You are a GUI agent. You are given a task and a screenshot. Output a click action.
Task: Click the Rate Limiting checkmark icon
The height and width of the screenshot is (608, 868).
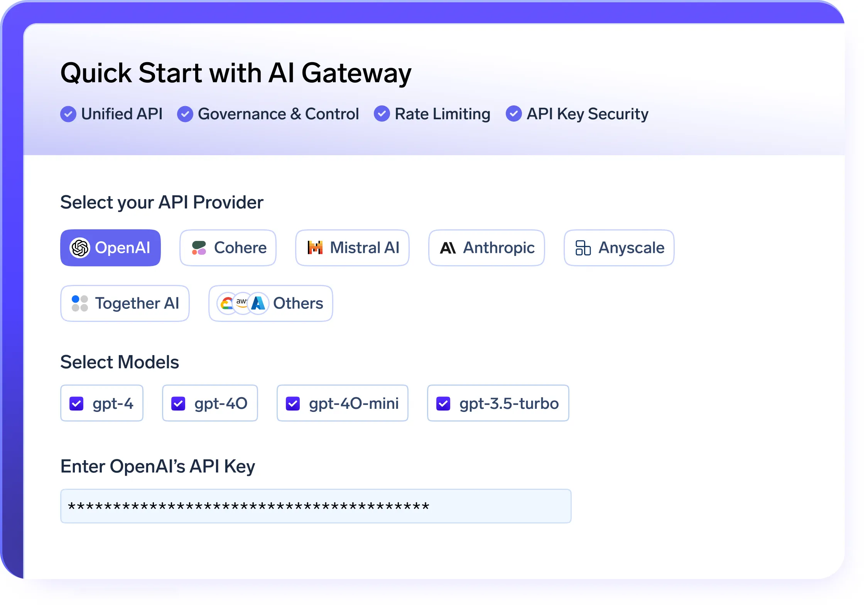click(x=382, y=114)
